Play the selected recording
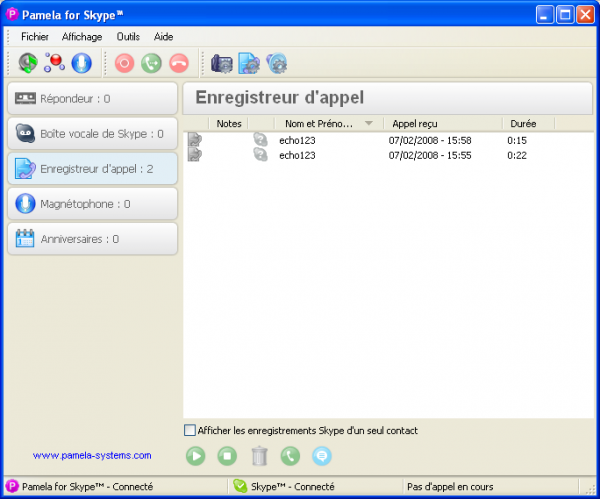 pyautogui.click(x=197, y=456)
